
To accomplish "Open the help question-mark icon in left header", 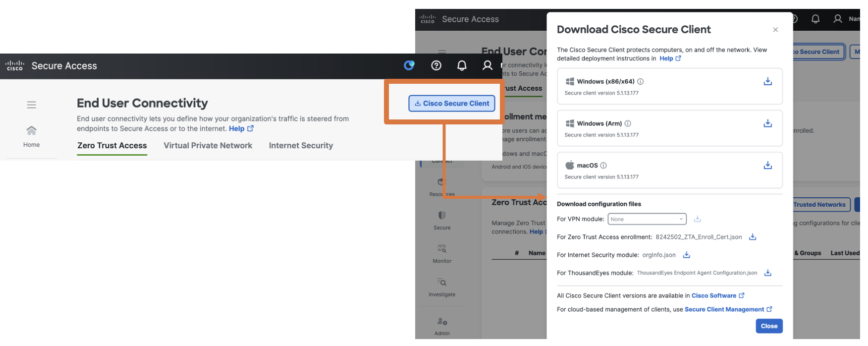I will coord(436,65).
